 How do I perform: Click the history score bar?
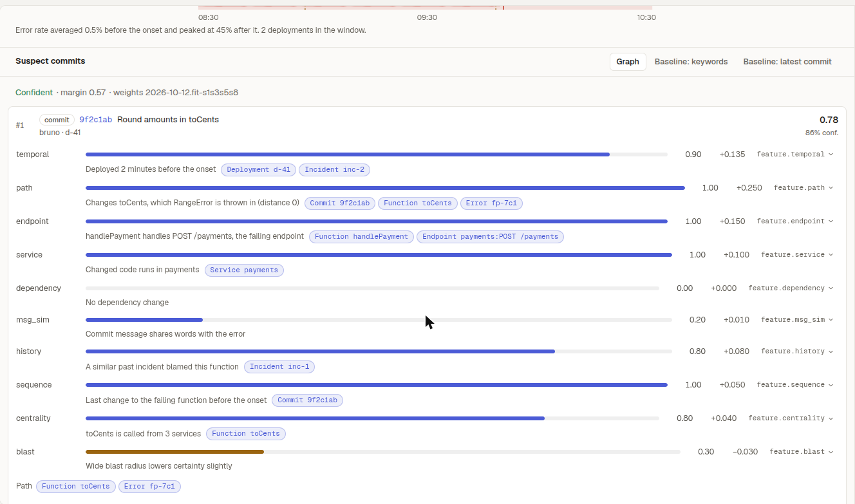(x=379, y=351)
